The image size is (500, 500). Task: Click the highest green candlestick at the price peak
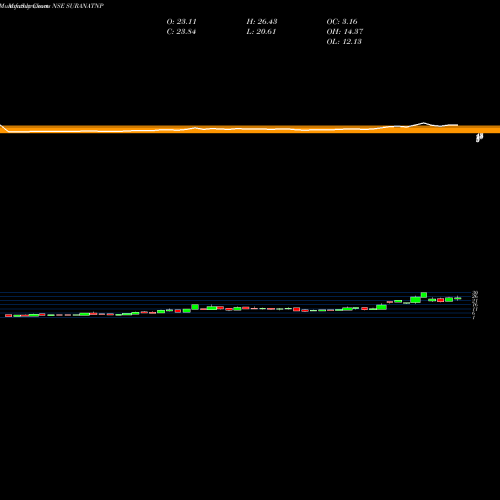pos(424,295)
